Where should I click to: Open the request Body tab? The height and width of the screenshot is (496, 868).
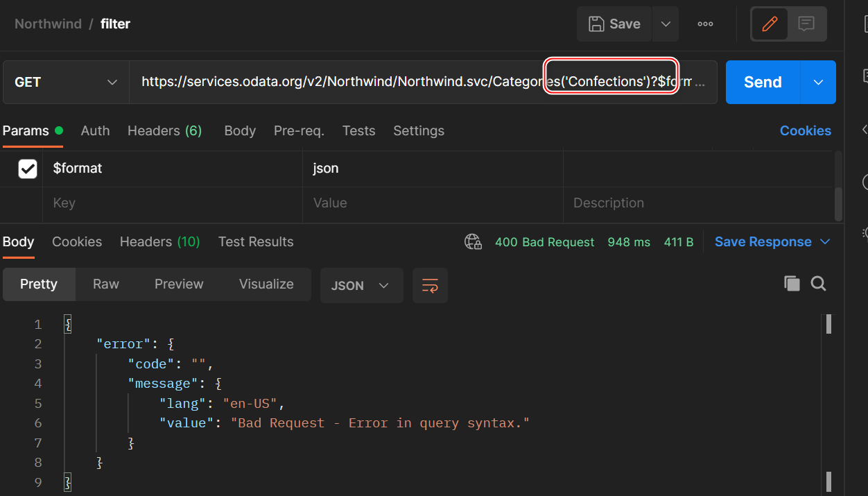click(x=240, y=130)
